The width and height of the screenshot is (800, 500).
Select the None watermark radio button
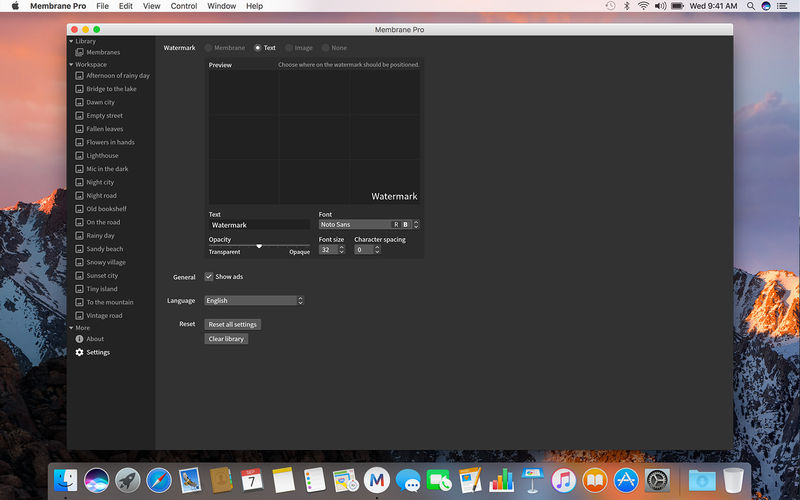[x=326, y=48]
